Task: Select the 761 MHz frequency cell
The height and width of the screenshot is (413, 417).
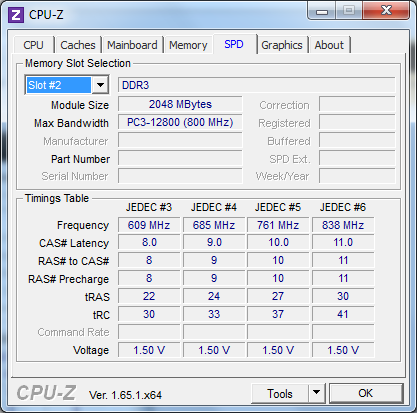Action: pos(278,225)
